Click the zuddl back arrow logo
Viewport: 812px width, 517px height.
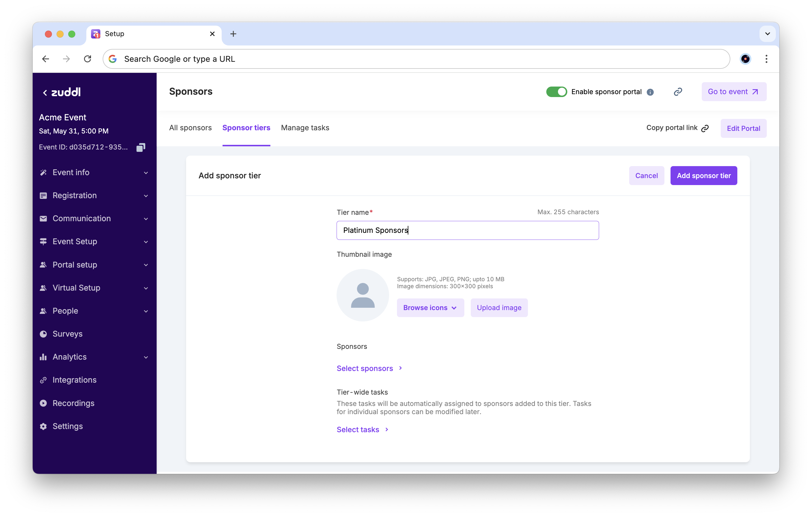click(x=61, y=92)
